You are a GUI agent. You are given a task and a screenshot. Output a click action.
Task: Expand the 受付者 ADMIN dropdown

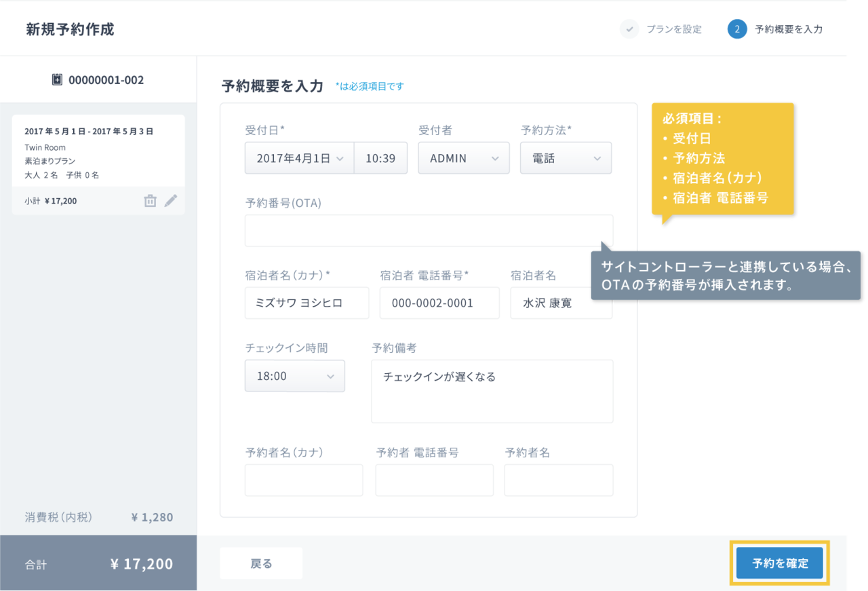click(463, 158)
